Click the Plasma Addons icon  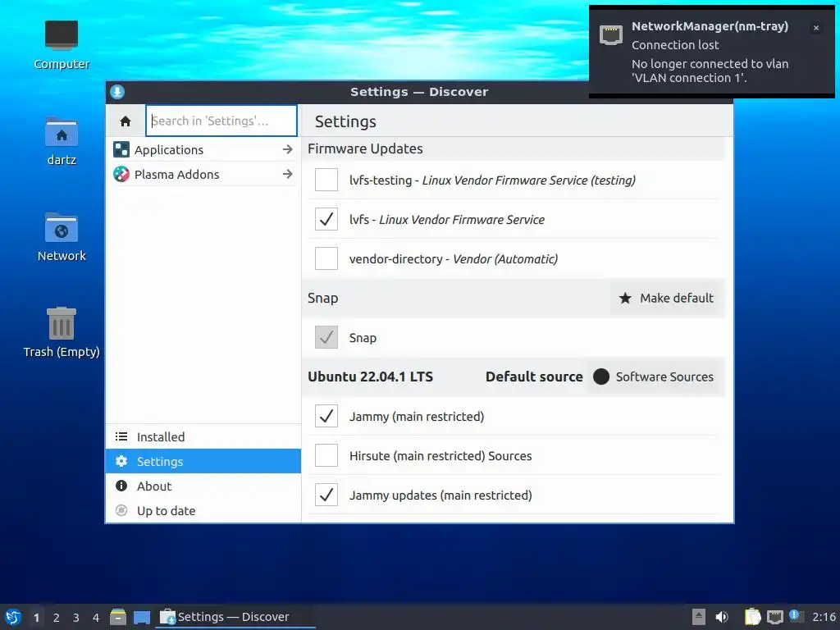121,174
